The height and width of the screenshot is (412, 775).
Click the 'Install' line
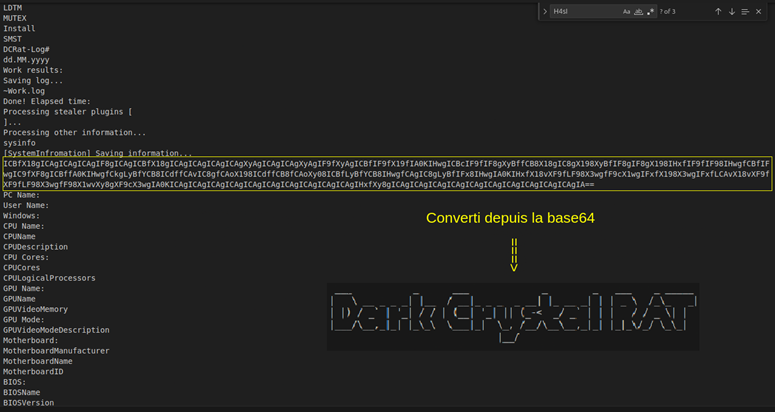[x=19, y=28]
